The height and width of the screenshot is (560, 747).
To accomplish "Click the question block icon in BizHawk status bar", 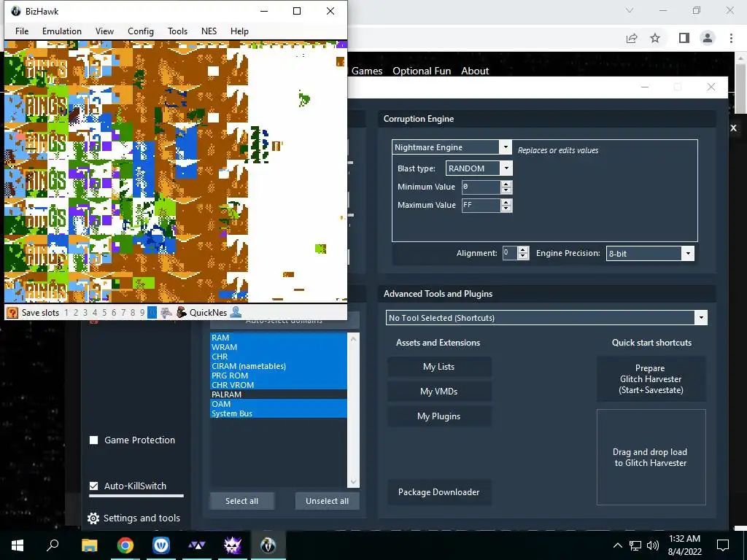I will pos(13,312).
